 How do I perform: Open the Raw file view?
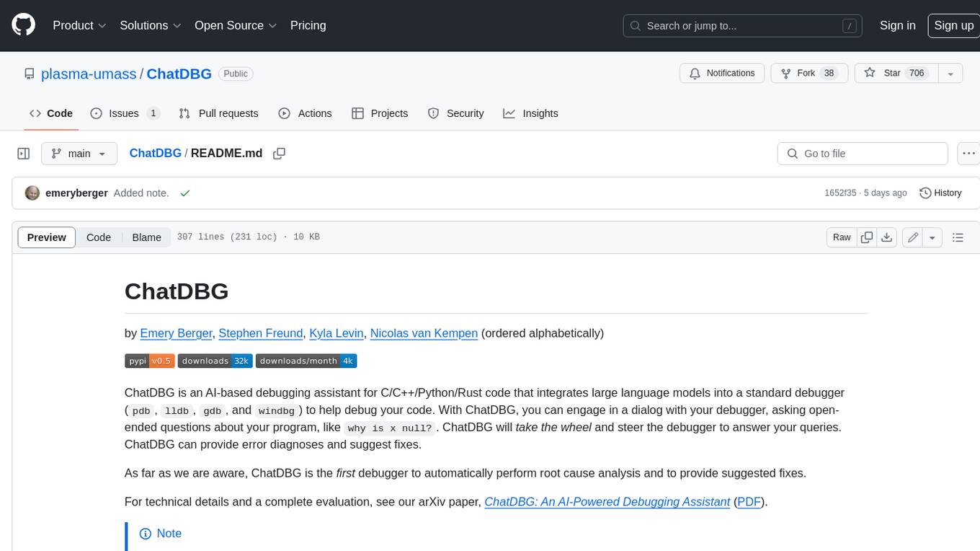pos(842,237)
